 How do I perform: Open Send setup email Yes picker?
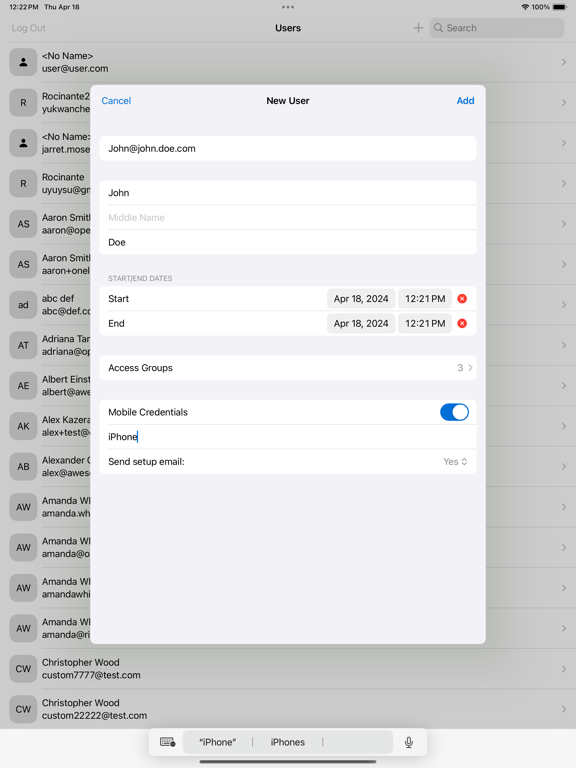click(x=455, y=461)
